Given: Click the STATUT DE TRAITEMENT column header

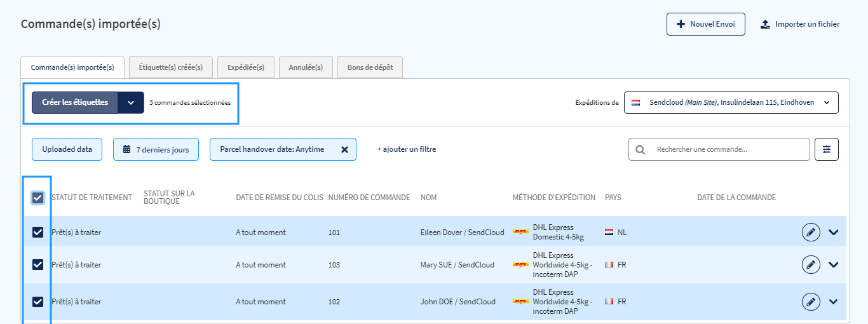Looking at the screenshot, I should (x=92, y=198).
